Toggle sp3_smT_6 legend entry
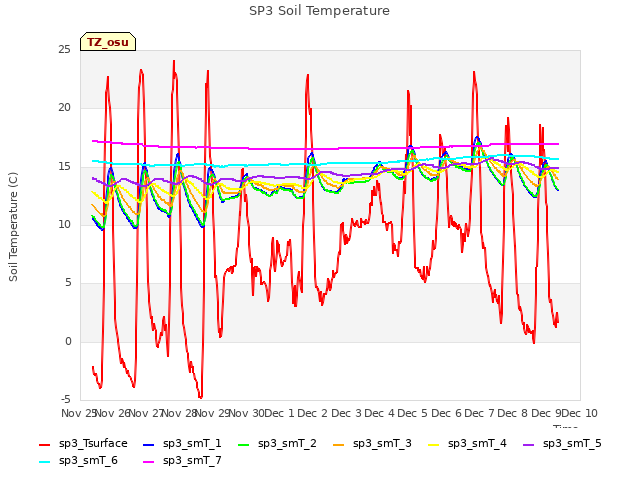 tap(78, 461)
